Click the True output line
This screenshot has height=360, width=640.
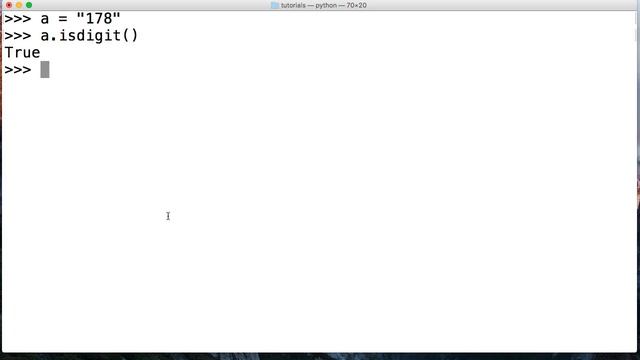pos(22,53)
